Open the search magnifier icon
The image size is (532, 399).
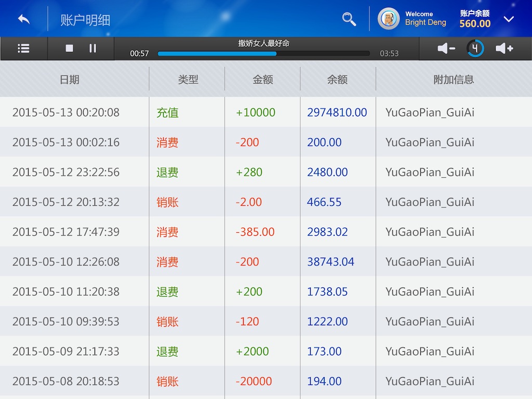[349, 19]
